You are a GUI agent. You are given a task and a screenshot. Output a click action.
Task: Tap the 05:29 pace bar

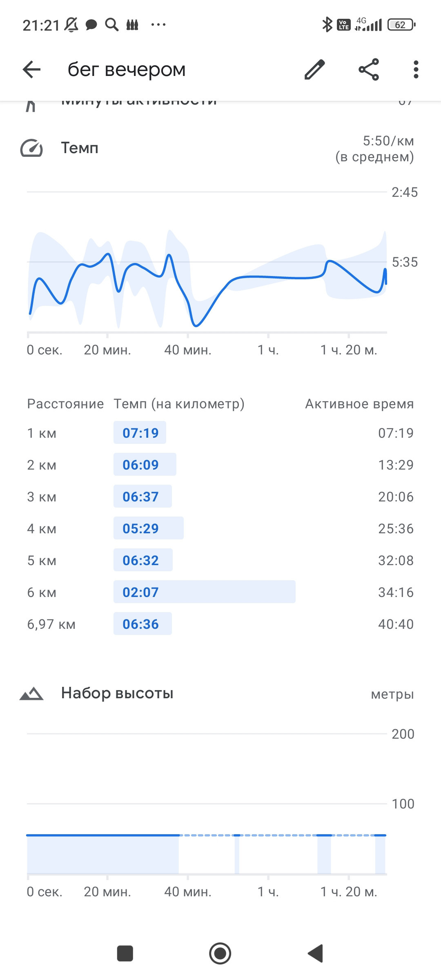click(149, 528)
